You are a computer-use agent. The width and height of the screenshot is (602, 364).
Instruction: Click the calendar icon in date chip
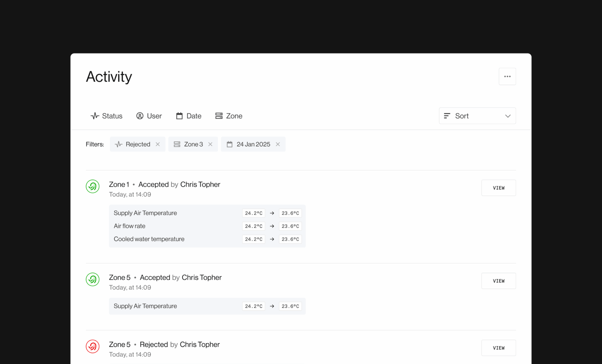(x=230, y=144)
